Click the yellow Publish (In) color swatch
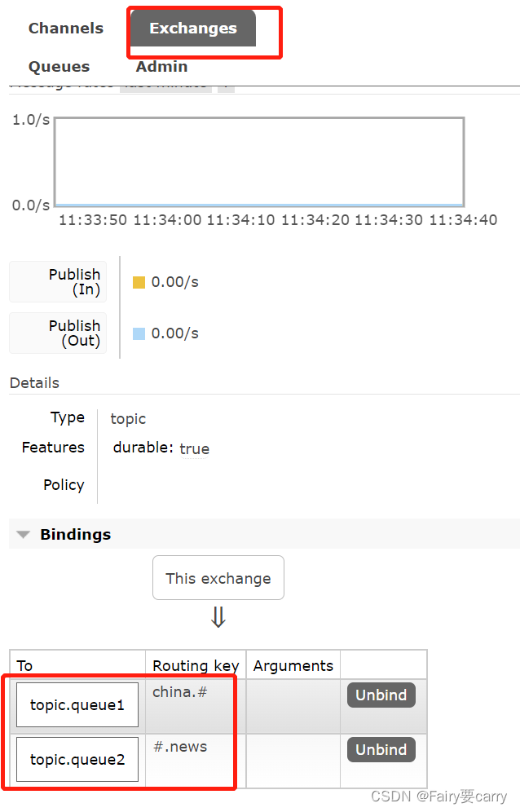 139,282
